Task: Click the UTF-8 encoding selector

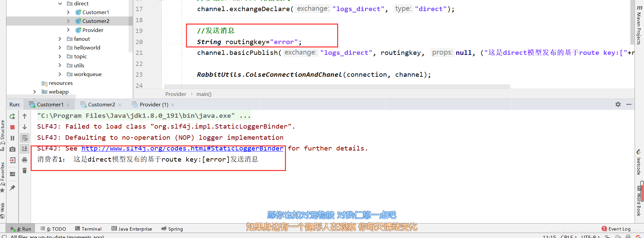Action: tap(590, 236)
